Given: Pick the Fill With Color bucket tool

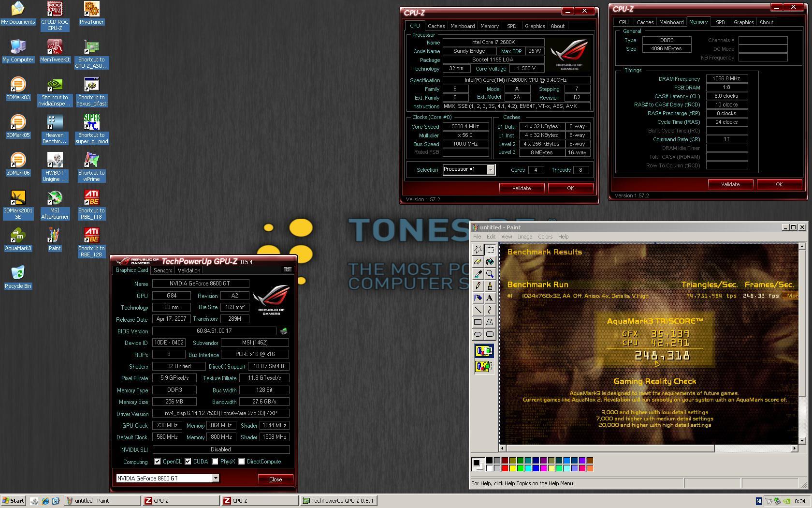Looking at the screenshot, I should (490, 262).
